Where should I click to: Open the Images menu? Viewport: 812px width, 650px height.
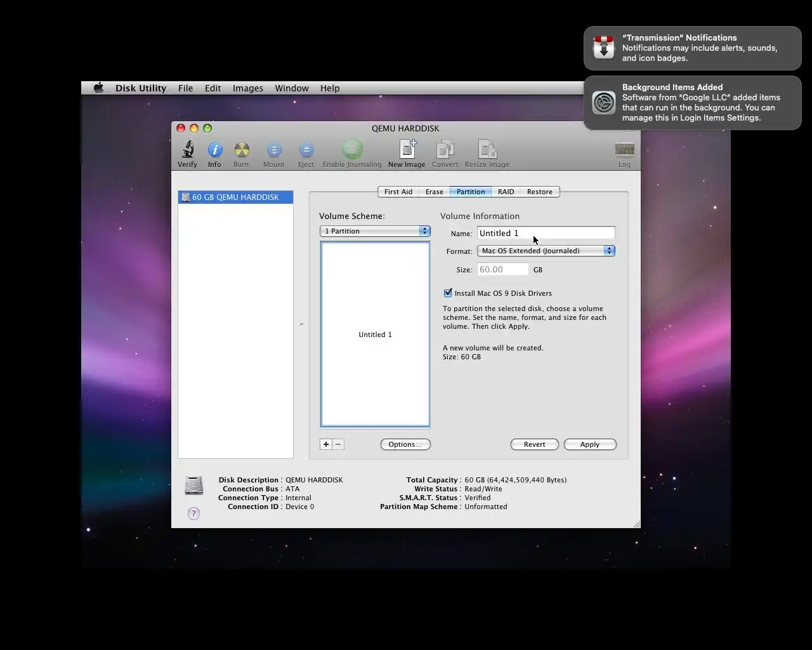[248, 88]
